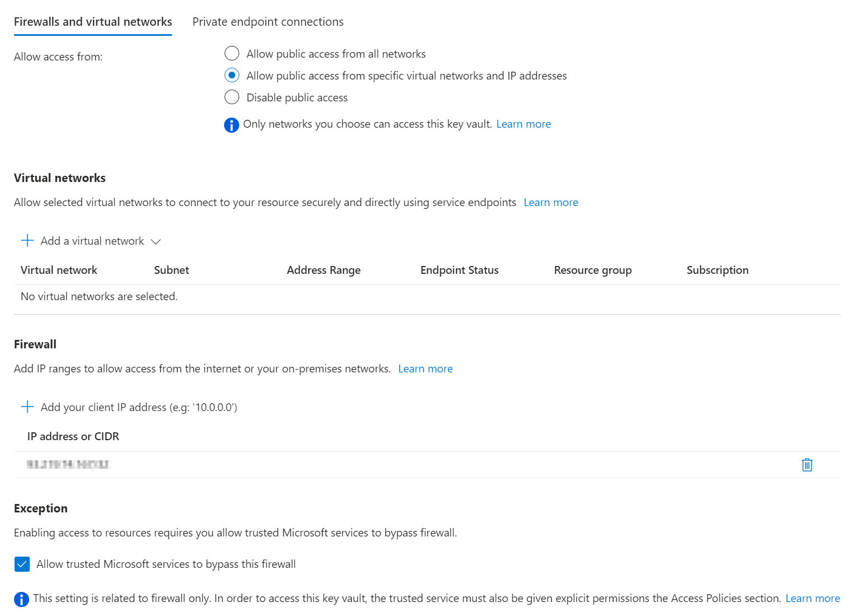Image resolution: width=852 pixels, height=616 pixels.
Task: Click the plus icon for adding virtual network
Action: click(27, 241)
